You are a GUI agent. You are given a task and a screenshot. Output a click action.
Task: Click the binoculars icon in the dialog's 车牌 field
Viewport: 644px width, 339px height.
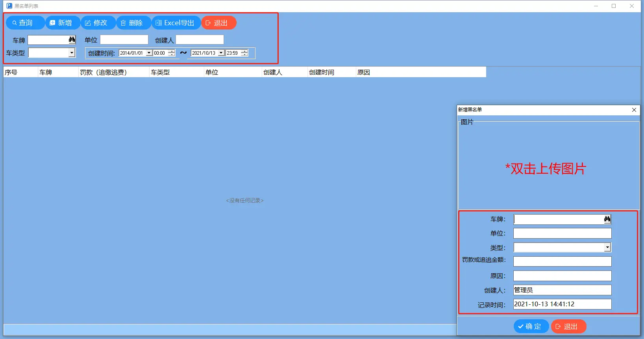pos(607,219)
